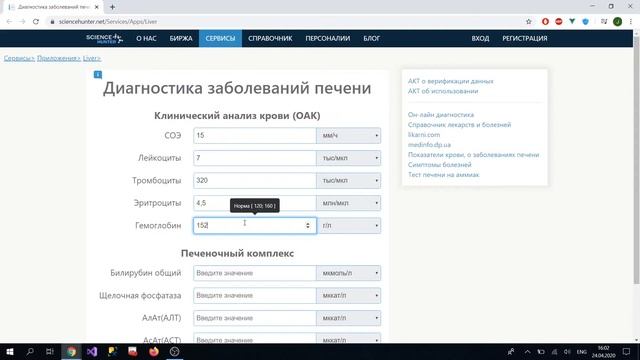Open the Гемоглобин units dropdown (г/л)
Screen dimensions: 640x360
[x=348, y=225]
